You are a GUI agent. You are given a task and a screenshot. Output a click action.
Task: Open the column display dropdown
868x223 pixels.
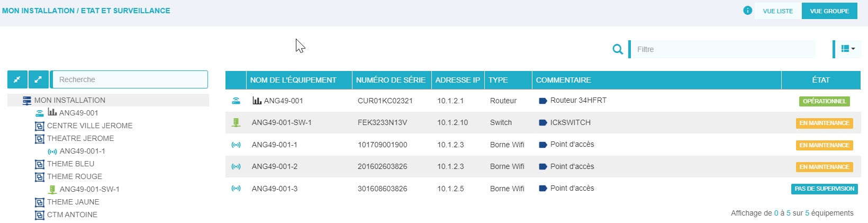848,49
